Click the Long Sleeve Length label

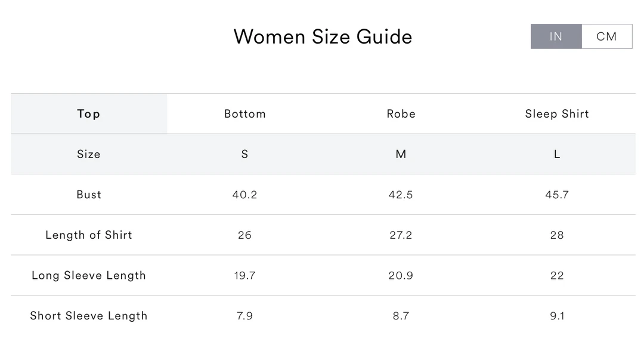[x=89, y=275]
